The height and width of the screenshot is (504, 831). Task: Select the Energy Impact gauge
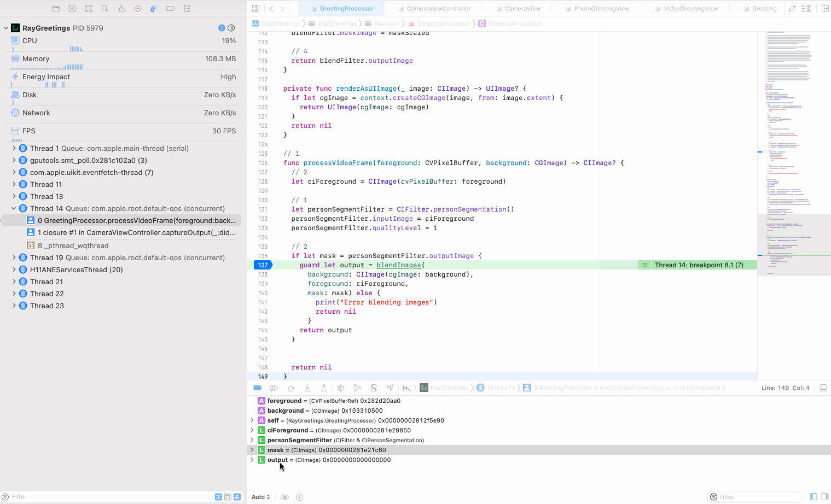[x=124, y=79]
